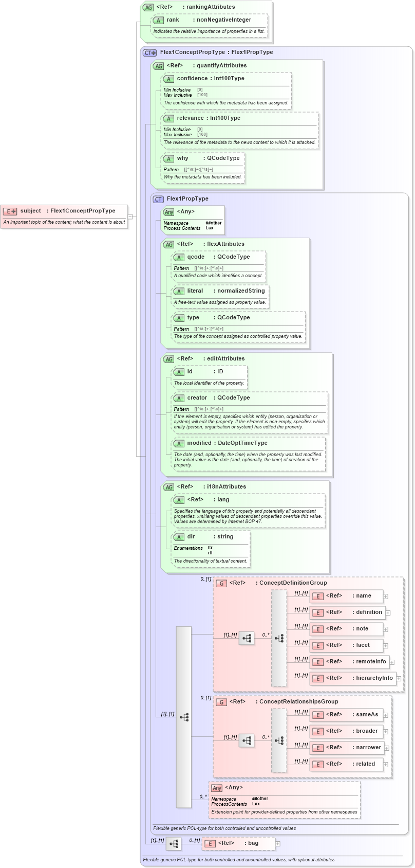Select the lang attribute A icon

(x=179, y=500)
